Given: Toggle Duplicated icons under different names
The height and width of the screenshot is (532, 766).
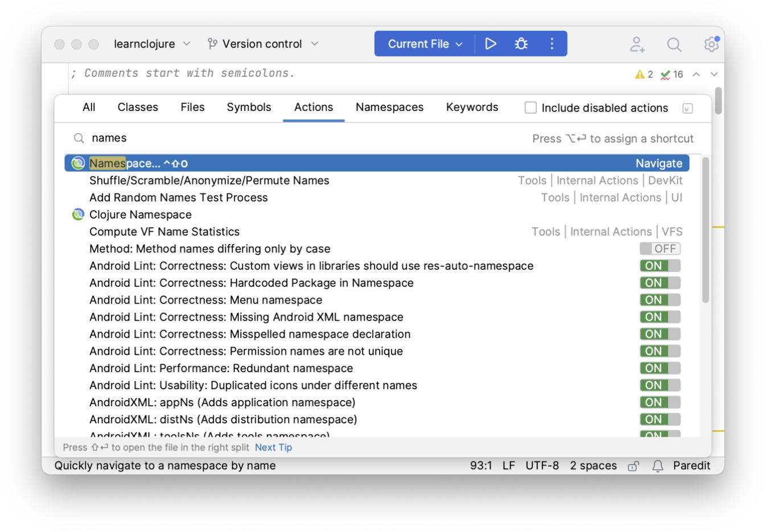Looking at the screenshot, I should [x=660, y=385].
